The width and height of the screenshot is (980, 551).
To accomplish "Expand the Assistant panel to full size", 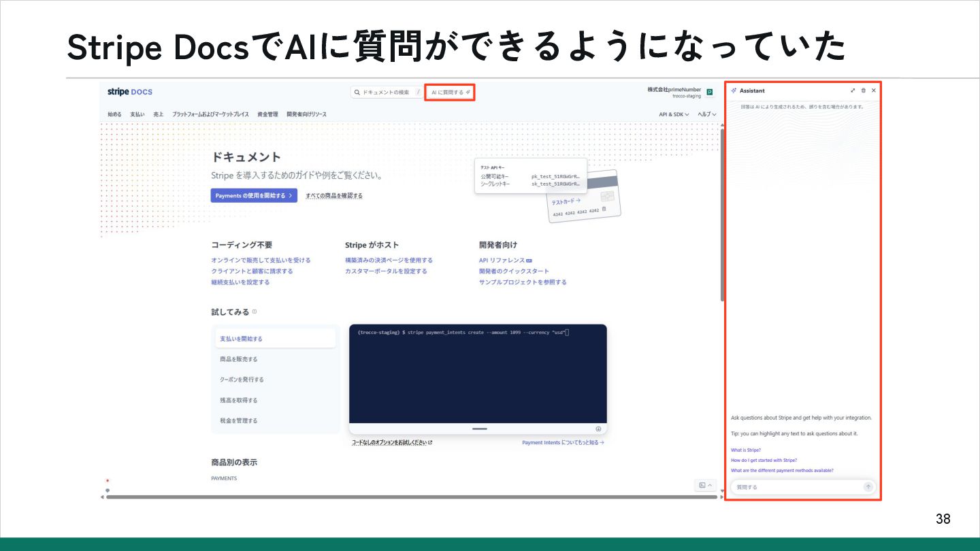I will (x=853, y=90).
